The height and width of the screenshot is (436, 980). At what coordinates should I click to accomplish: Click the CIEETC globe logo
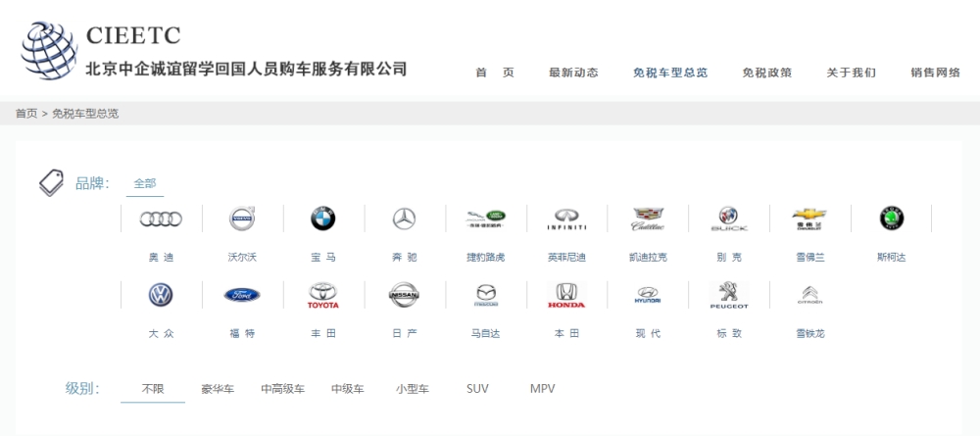(x=49, y=50)
